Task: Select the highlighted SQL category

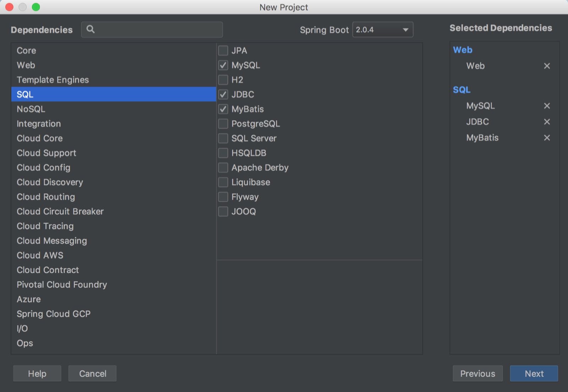Action: click(x=114, y=94)
